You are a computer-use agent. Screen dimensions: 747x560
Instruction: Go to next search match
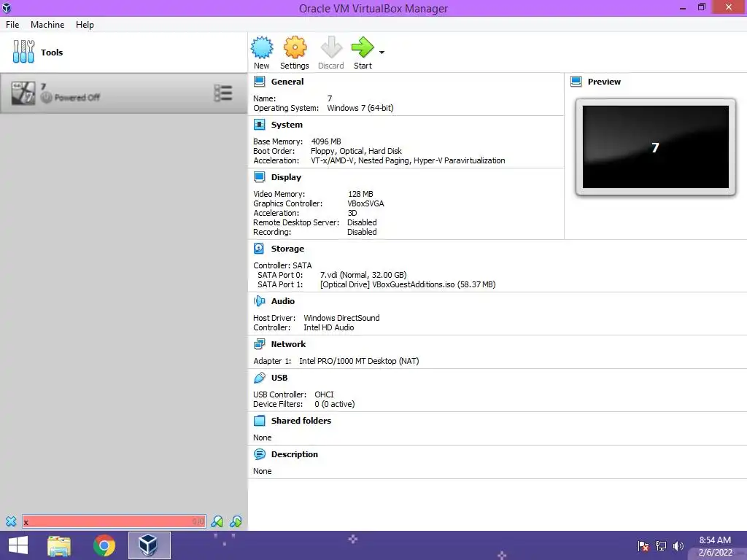point(236,521)
